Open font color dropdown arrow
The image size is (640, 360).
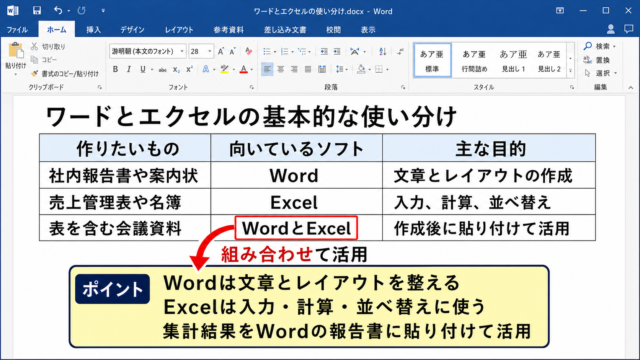click(251, 70)
